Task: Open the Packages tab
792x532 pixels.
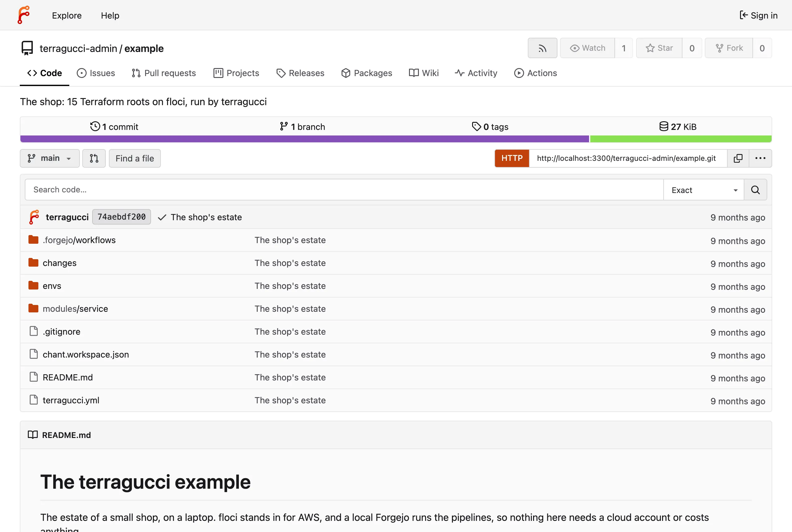Action: (367, 73)
